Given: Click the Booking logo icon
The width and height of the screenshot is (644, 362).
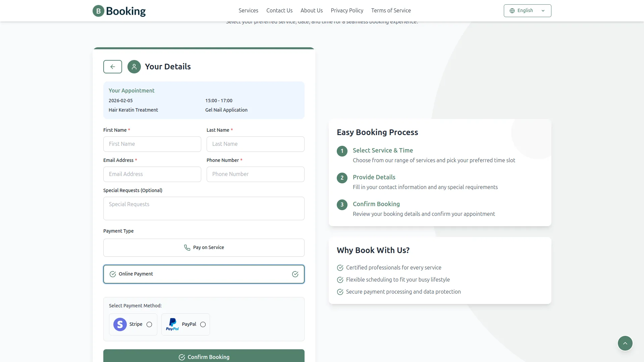Looking at the screenshot, I should tap(98, 11).
